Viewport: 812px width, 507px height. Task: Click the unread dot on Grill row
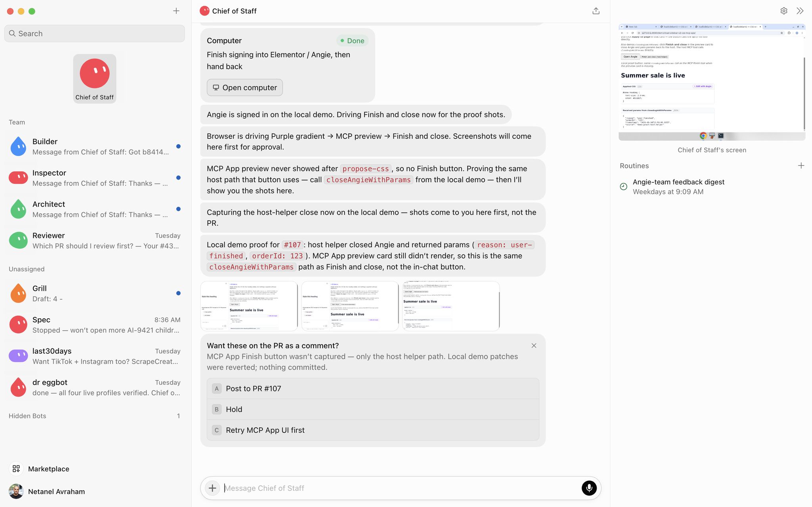pyautogui.click(x=178, y=293)
